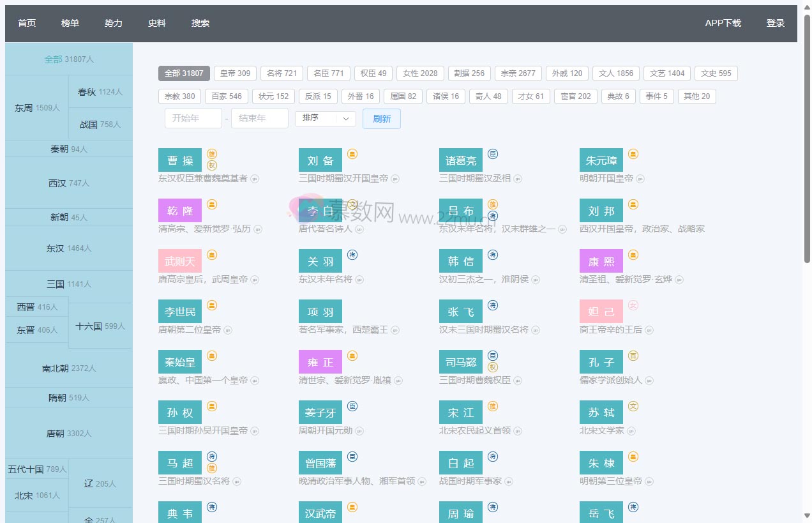This screenshot has height=523, width=812.
Task: Click the 登录 login link
Action: [776, 23]
